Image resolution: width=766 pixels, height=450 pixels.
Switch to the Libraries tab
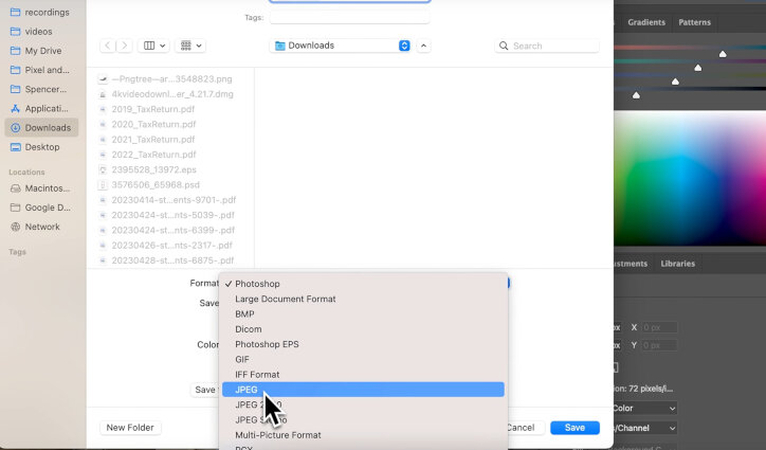click(678, 264)
